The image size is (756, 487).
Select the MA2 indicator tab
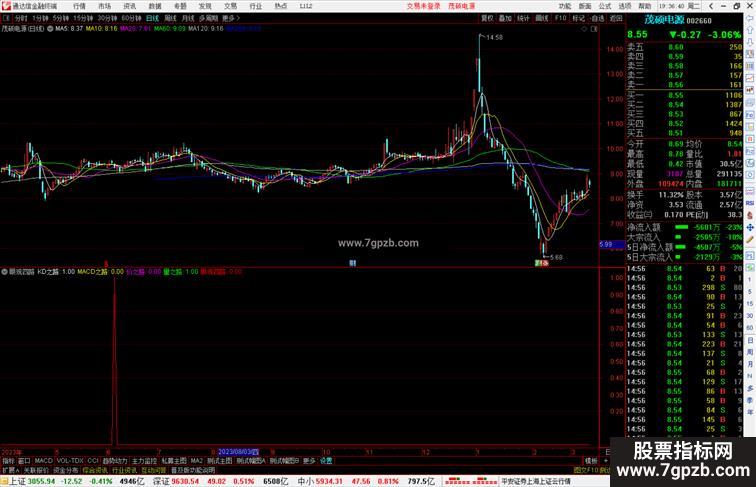tap(197, 461)
